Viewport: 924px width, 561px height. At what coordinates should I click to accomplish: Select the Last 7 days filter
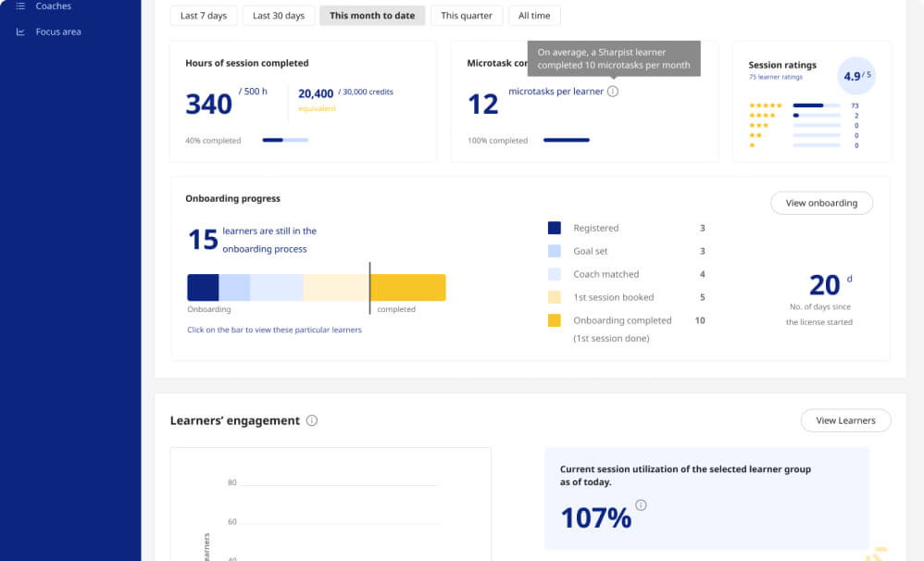tap(203, 16)
